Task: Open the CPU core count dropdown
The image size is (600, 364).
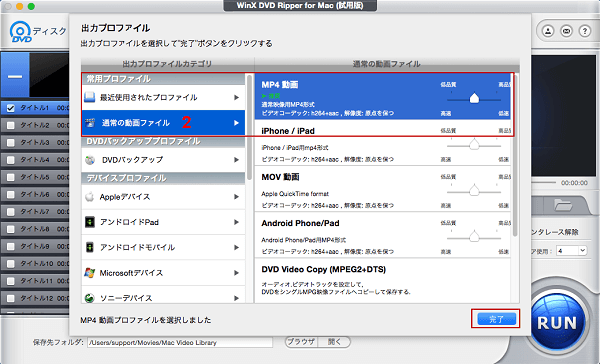Action: coord(571,251)
